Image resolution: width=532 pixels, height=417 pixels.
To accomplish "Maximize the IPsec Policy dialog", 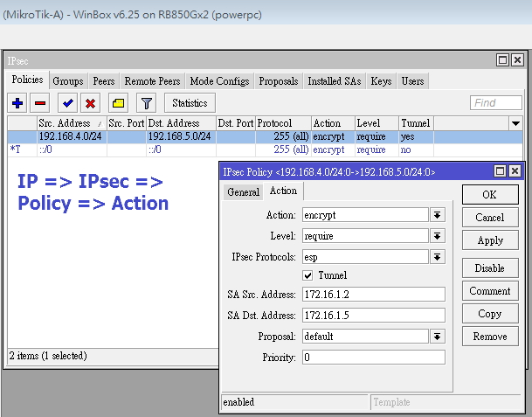I will 500,170.
